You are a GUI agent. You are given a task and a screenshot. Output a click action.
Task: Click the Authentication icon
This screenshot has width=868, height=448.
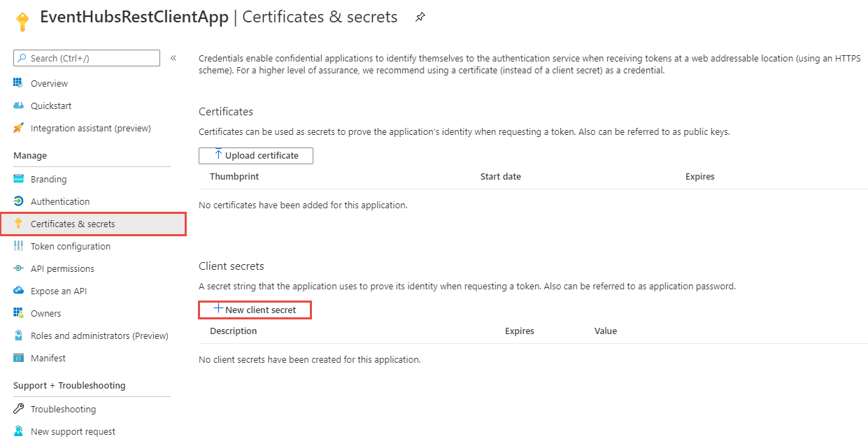pyautogui.click(x=18, y=201)
